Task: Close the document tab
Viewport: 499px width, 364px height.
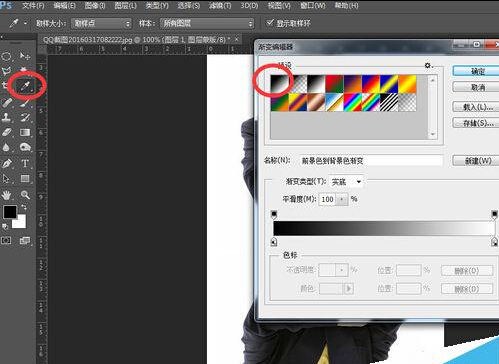Action: (x=237, y=39)
